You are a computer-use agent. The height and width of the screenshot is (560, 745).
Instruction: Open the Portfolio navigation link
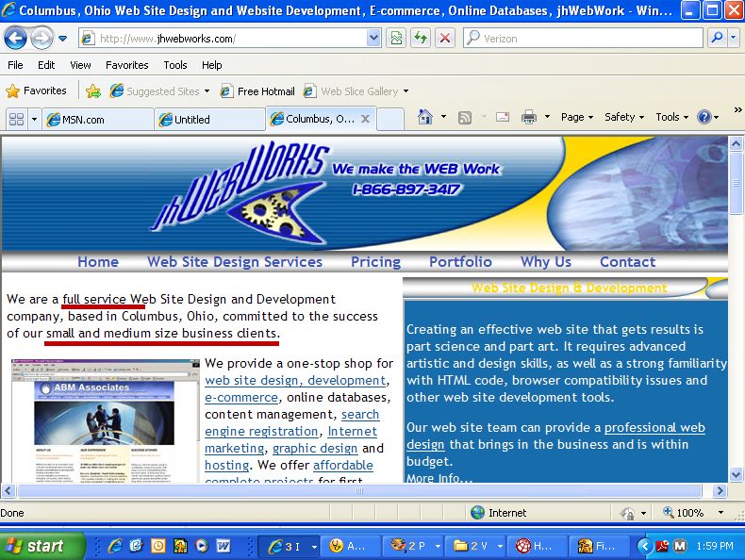coord(460,262)
